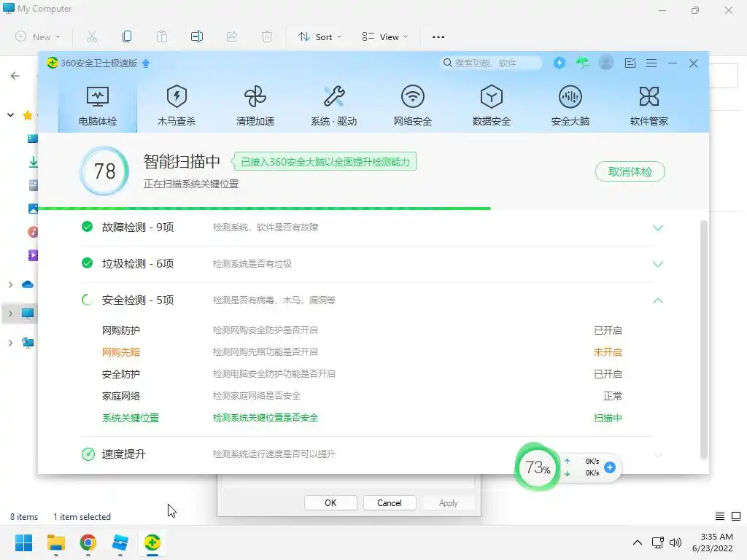Click Copy icon in Explorer toolbar
Screen dimensions: 747x560
[x=127, y=36]
